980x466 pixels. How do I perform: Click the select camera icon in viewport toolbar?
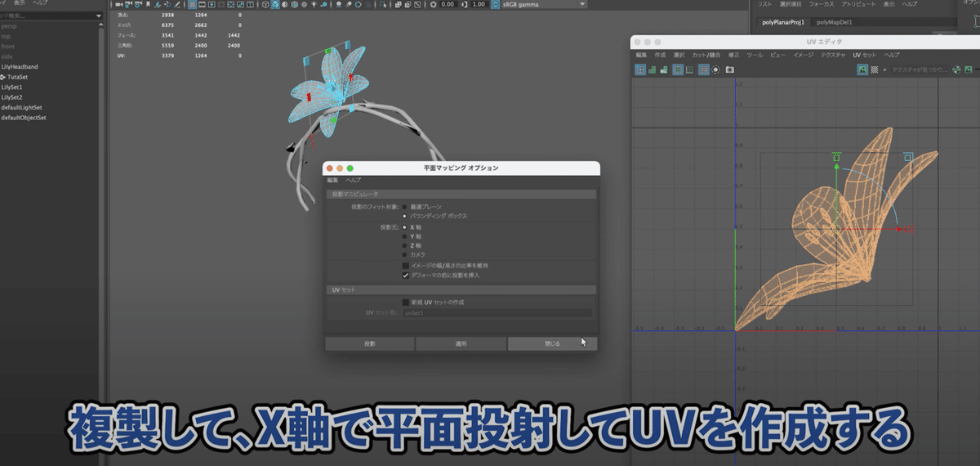tap(118, 4)
